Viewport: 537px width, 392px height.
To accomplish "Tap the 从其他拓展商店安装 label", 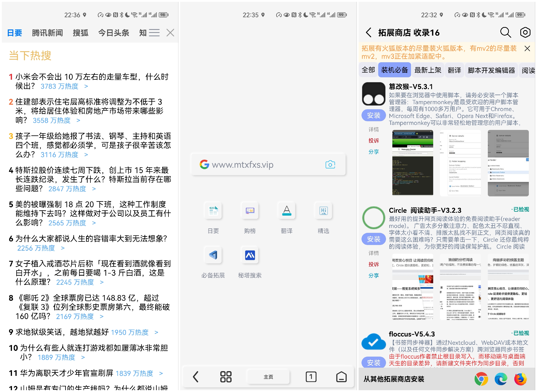I will pyautogui.click(x=394, y=379).
